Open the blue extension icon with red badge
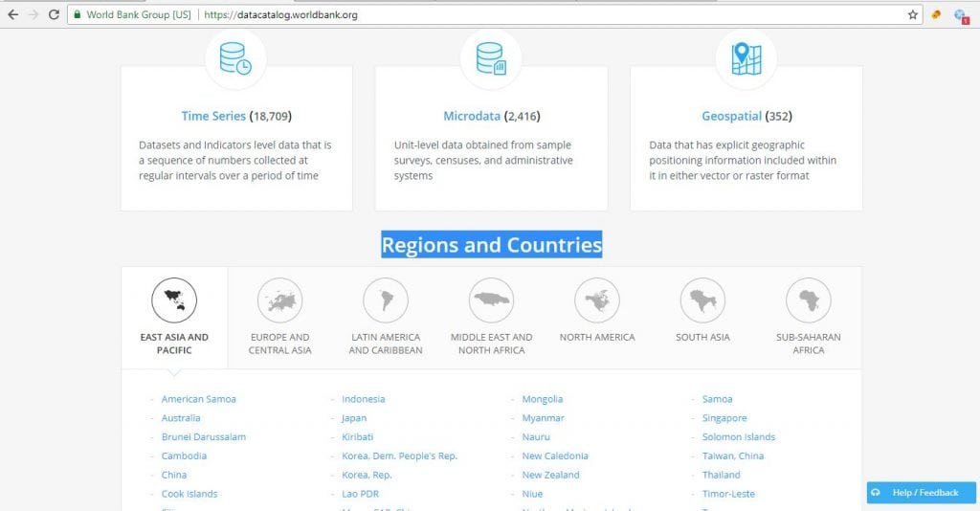Viewport: 980px width, 511px height. click(961, 15)
